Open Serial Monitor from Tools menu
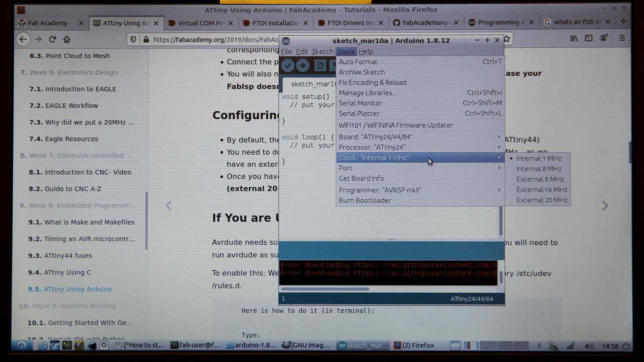This screenshot has width=644, height=362. coord(420,103)
